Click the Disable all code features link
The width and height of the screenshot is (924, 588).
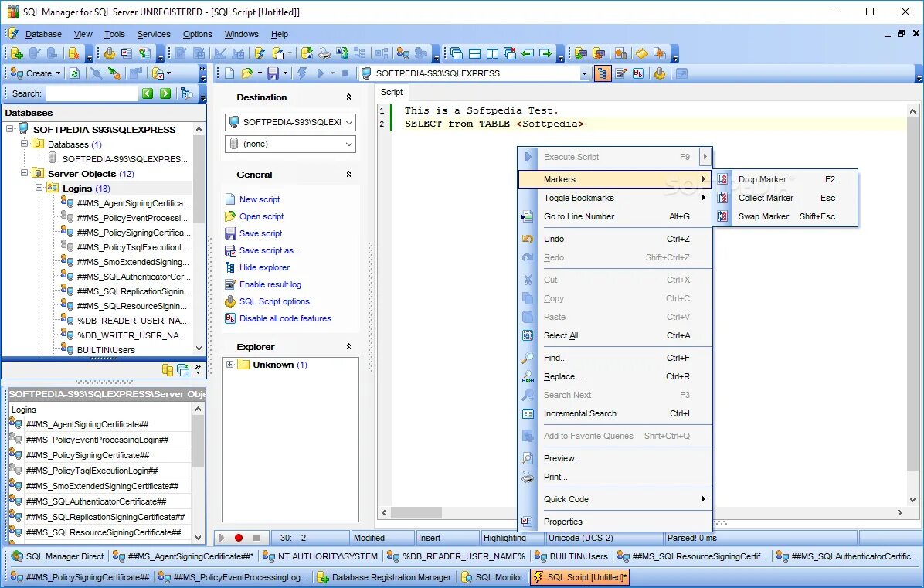285,319
